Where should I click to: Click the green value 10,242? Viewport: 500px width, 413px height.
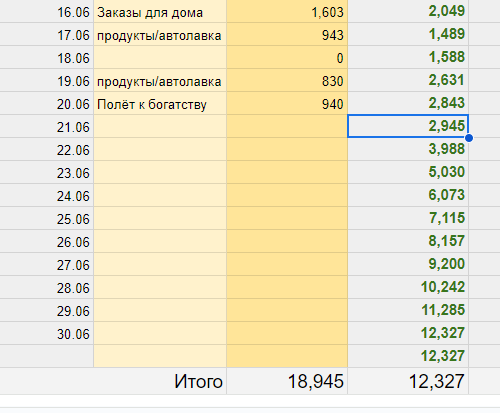408,287
